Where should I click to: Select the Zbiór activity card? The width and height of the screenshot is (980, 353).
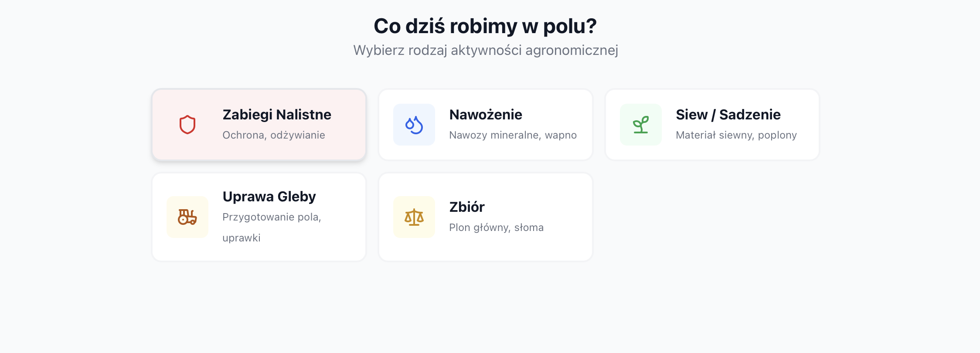[486, 217]
